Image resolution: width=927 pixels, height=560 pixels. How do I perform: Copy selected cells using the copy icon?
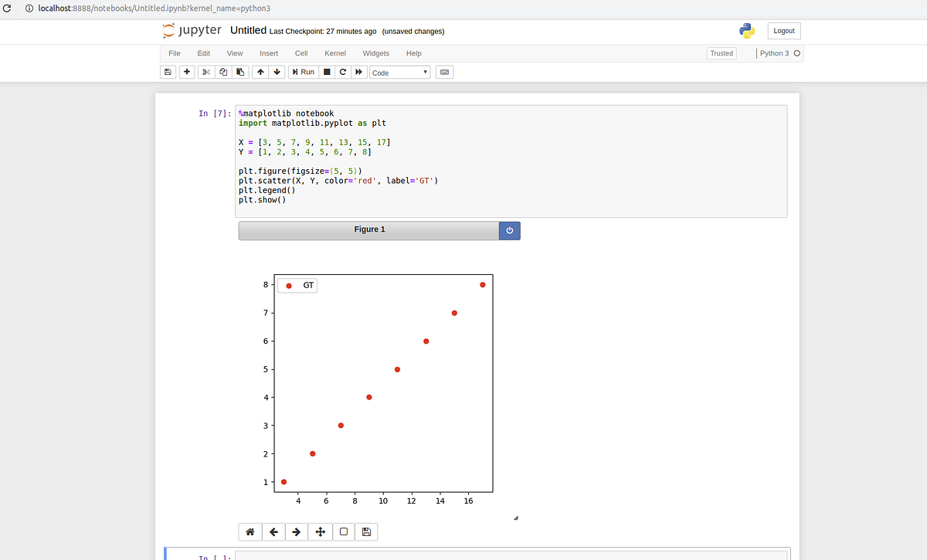pyautogui.click(x=223, y=72)
